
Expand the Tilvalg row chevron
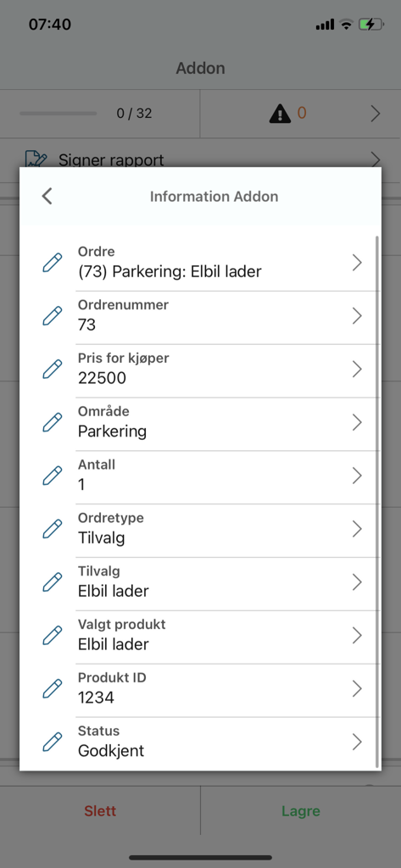(x=357, y=582)
